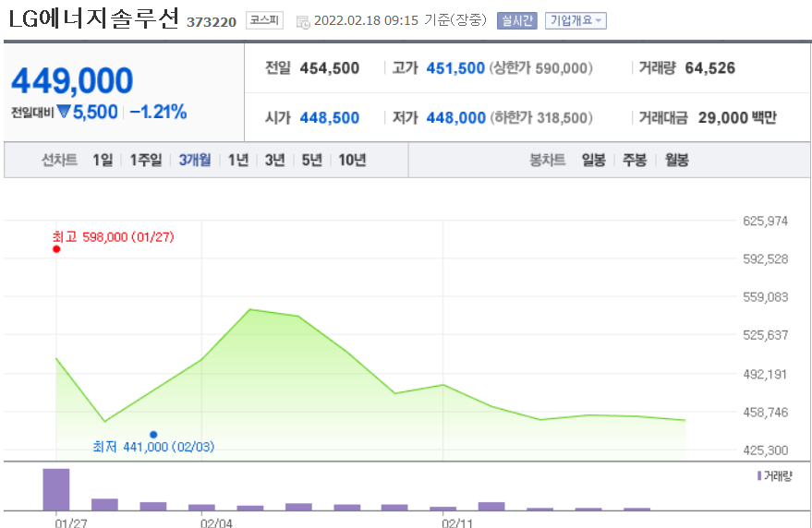The image size is (812, 528).
Task: Click the 425,300 price axis label
Action: tap(766, 450)
